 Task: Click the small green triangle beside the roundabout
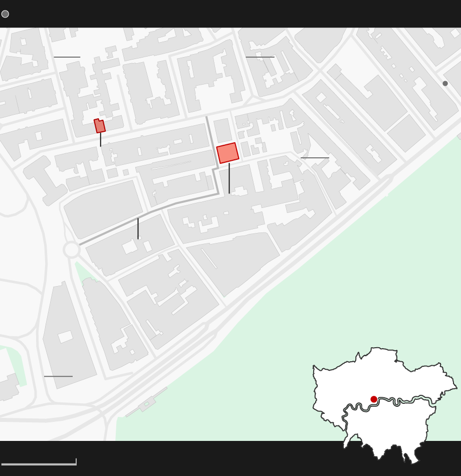click(x=80, y=272)
